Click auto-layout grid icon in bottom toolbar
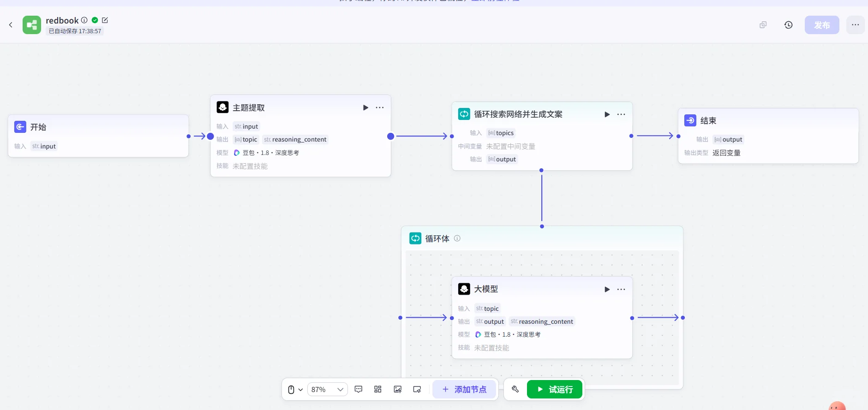The height and width of the screenshot is (410, 868). pos(378,389)
